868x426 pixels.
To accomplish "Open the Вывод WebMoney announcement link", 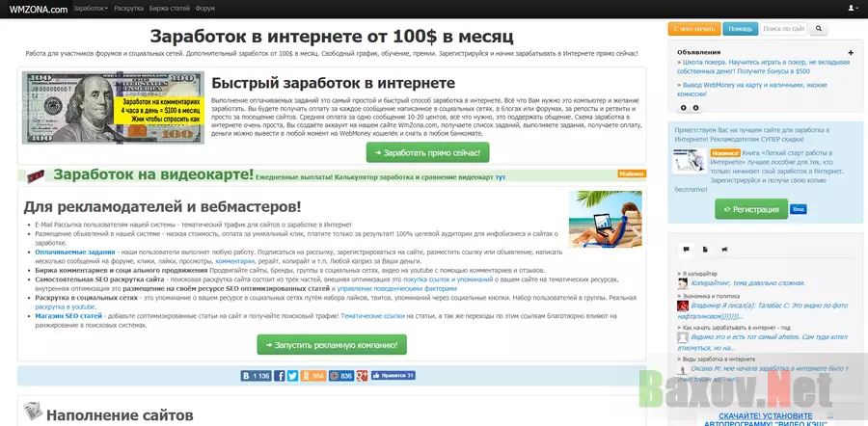I will [x=752, y=90].
